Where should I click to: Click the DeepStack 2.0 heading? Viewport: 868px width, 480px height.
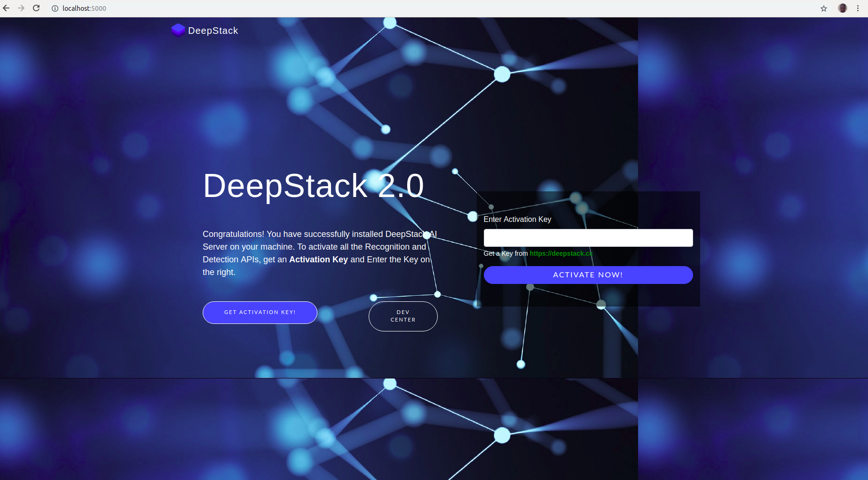314,186
